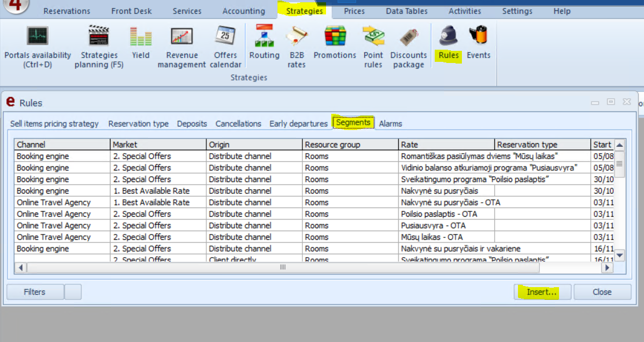The height and width of the screenshot is (342, 644).
Task: Click the vertical scrollbar thumb
Action: coord(620,164)
